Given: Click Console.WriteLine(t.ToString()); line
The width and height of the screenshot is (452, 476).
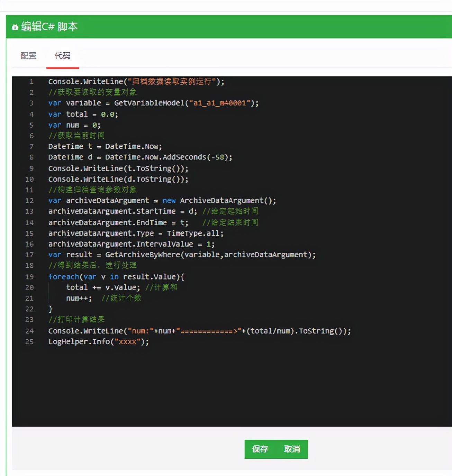Looking at the screenshot, I should click(118, 168).
